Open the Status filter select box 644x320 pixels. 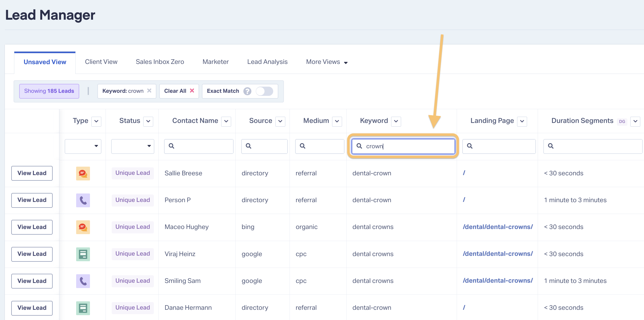pos(133,146)
